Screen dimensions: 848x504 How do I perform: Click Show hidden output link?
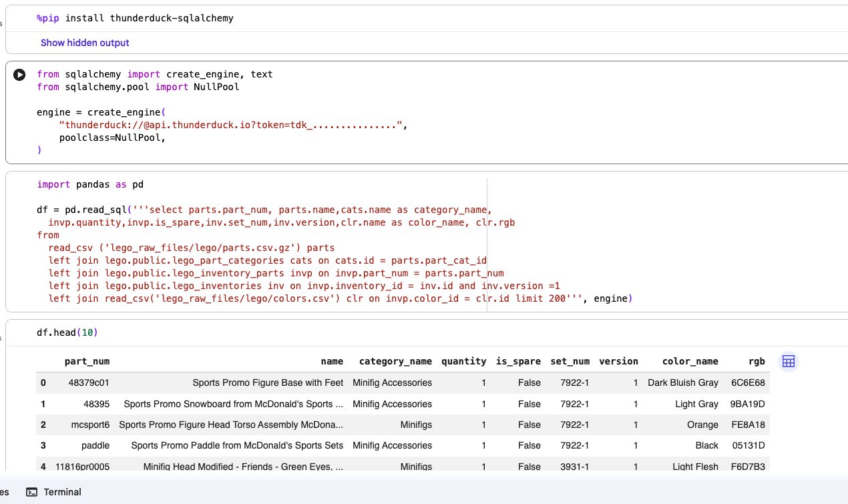pyautogui.click(x=85, y=43)
